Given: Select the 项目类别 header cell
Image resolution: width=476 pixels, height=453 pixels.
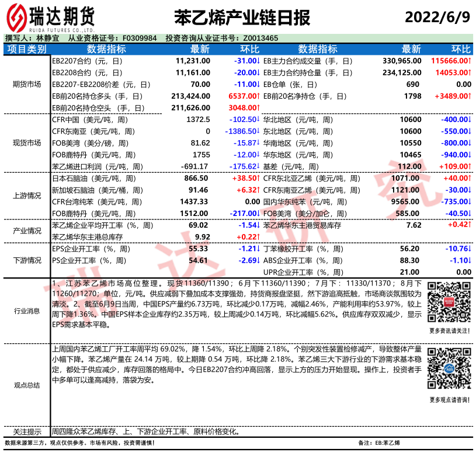Looking at the screenshot, I should [26, 49].
